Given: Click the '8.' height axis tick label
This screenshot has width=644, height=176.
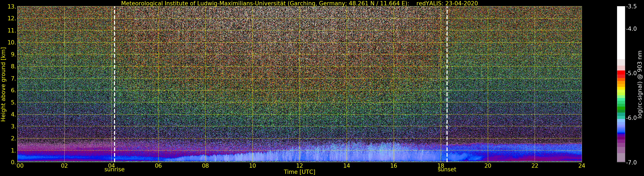Looking at the screenshot, I should 13,66.
